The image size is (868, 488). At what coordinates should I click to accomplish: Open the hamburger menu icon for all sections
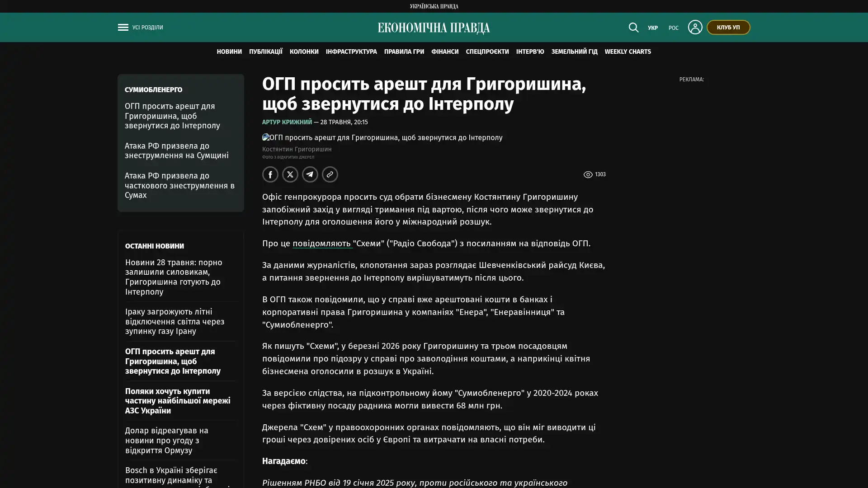point(123,28)
